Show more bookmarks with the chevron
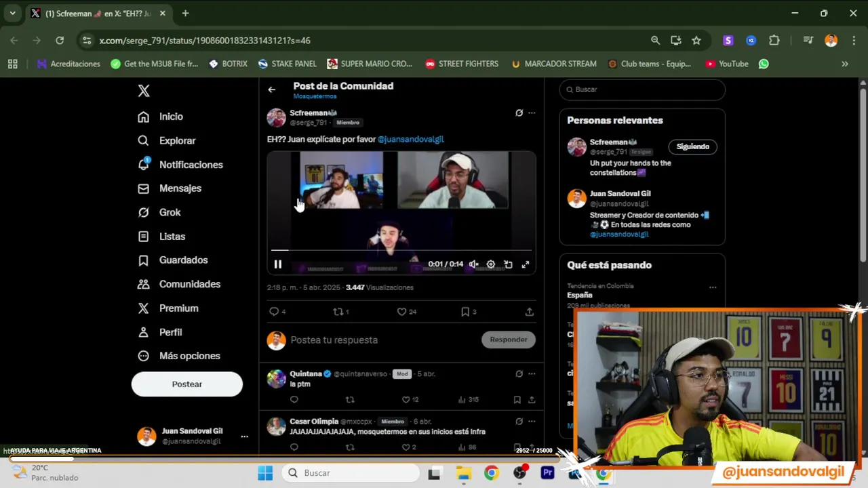 (845, 64)
